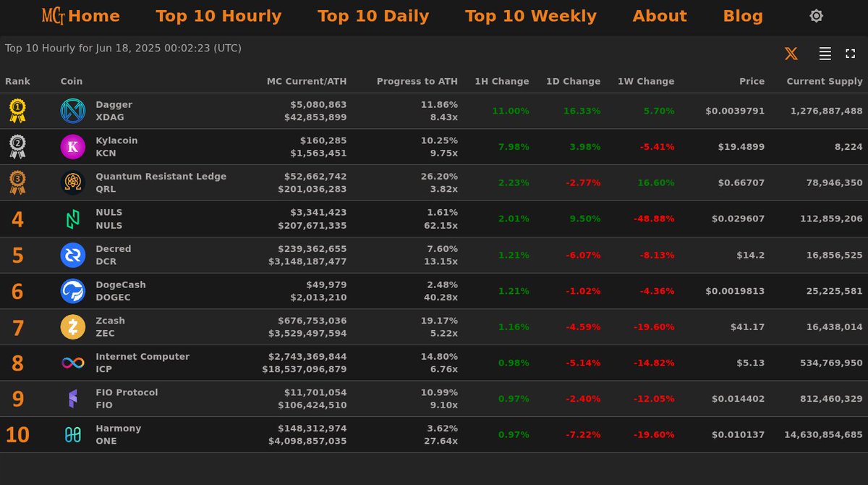Go to Home page
Viewport: 868px width, 485px height.
94,16
